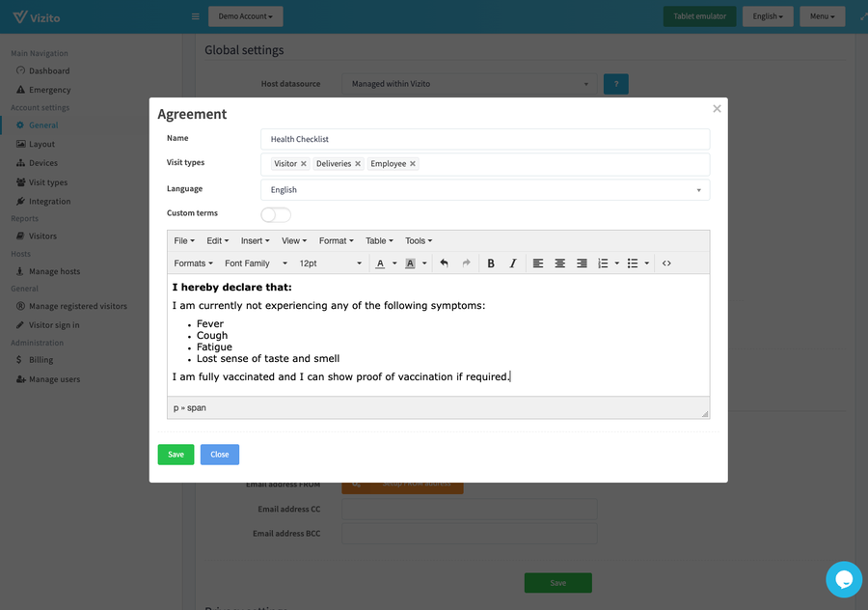Insert a bullet list

click(633, 263)
